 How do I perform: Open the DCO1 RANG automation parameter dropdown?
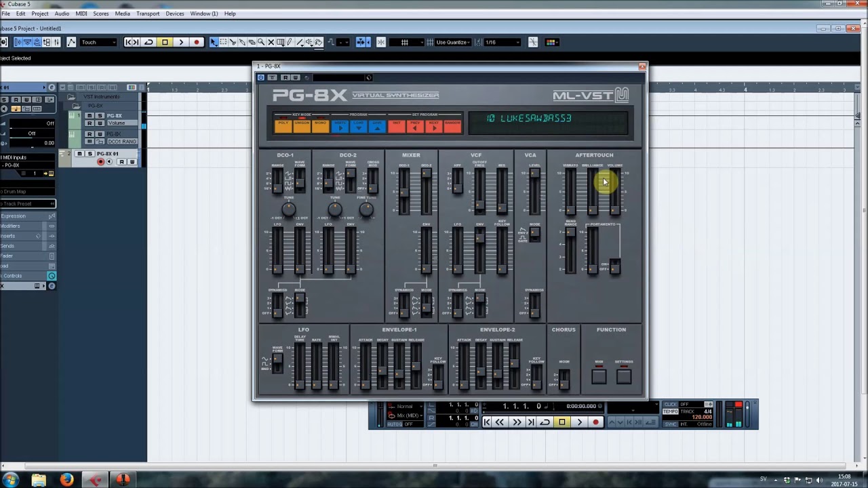click(x=121, y=141)
